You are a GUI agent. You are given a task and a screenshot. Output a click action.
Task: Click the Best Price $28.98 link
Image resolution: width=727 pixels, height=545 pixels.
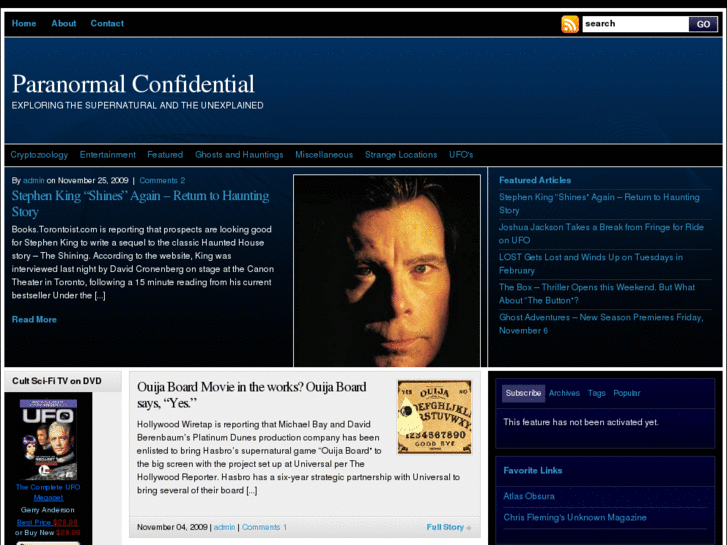[x=47, y=522]
